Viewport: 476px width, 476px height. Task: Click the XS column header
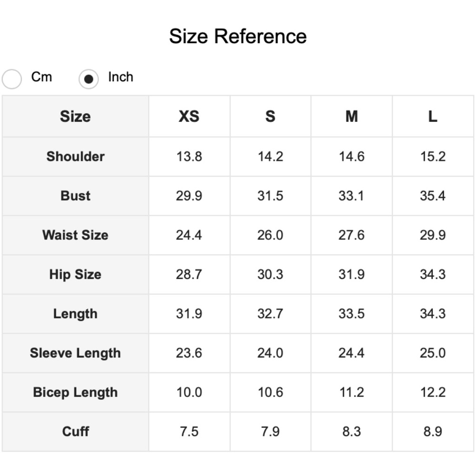click(189, 116)
